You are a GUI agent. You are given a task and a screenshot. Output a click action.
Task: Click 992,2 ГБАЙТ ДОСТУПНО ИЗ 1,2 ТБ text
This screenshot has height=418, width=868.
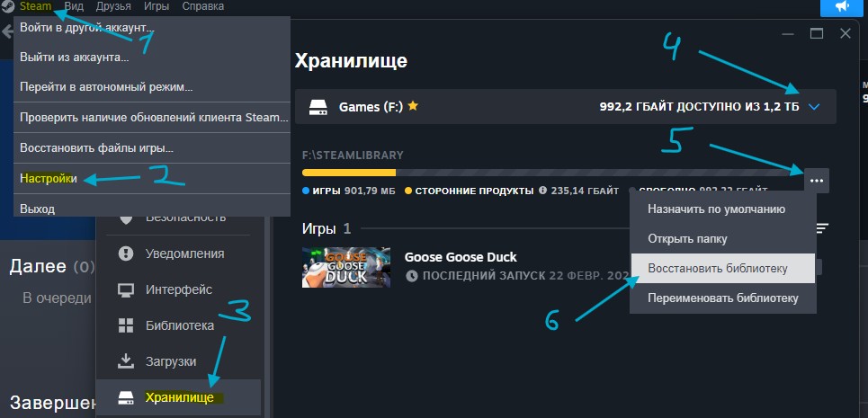(699, 107)
